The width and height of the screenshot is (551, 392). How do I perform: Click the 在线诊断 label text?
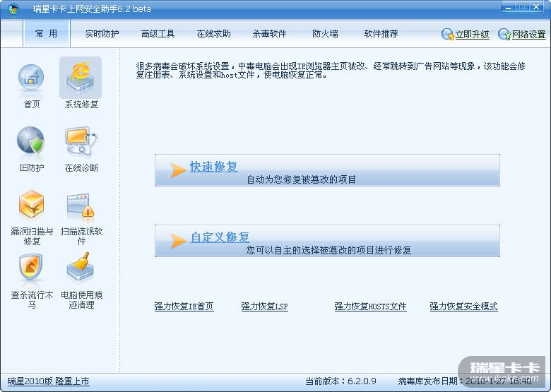pyautogui.click(x=81, y=168)
